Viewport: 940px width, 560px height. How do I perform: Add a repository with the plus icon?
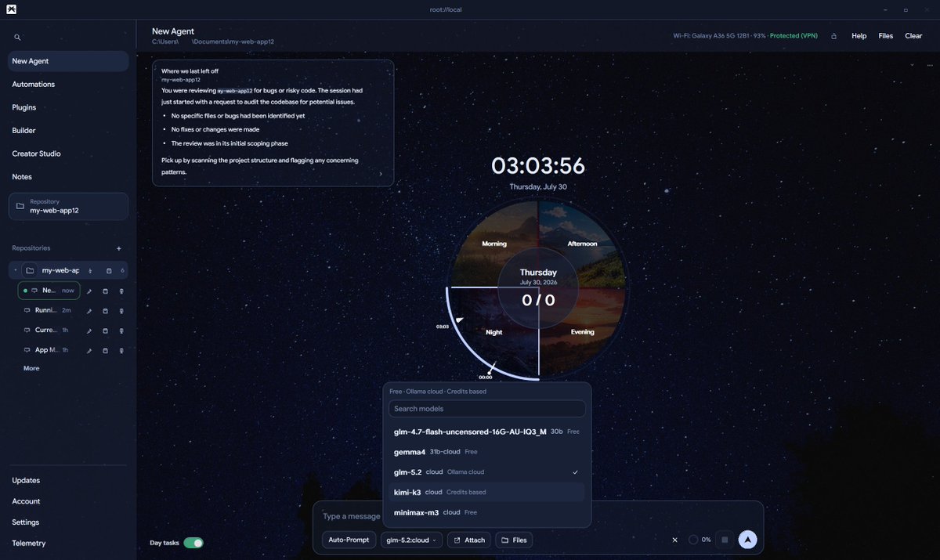119,248
